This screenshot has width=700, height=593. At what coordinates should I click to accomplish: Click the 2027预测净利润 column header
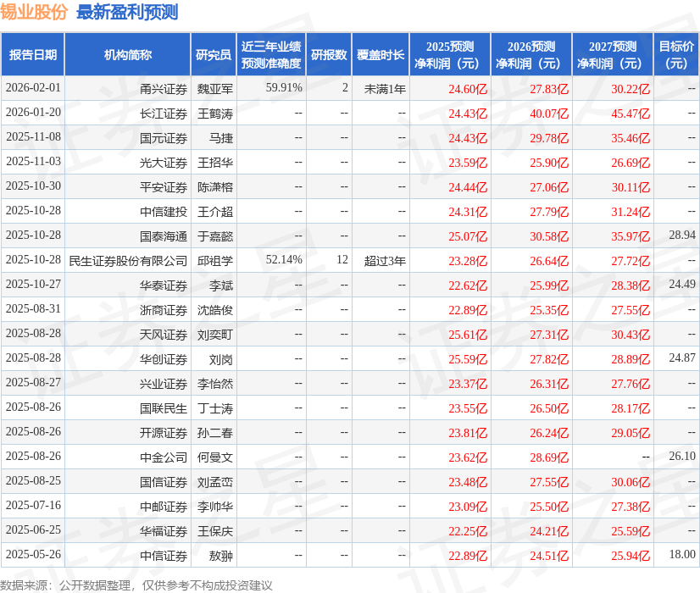pyautogui.click(x=613, y=55)
